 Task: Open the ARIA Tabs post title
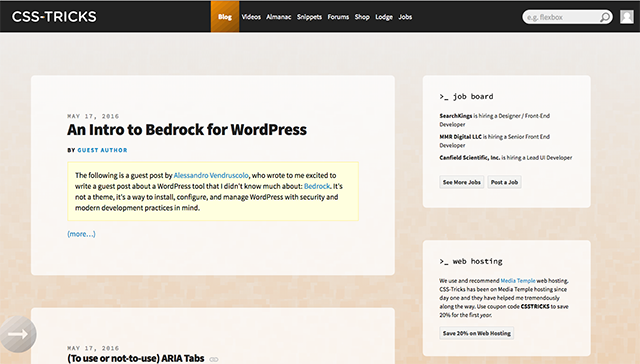coord(136,358)
